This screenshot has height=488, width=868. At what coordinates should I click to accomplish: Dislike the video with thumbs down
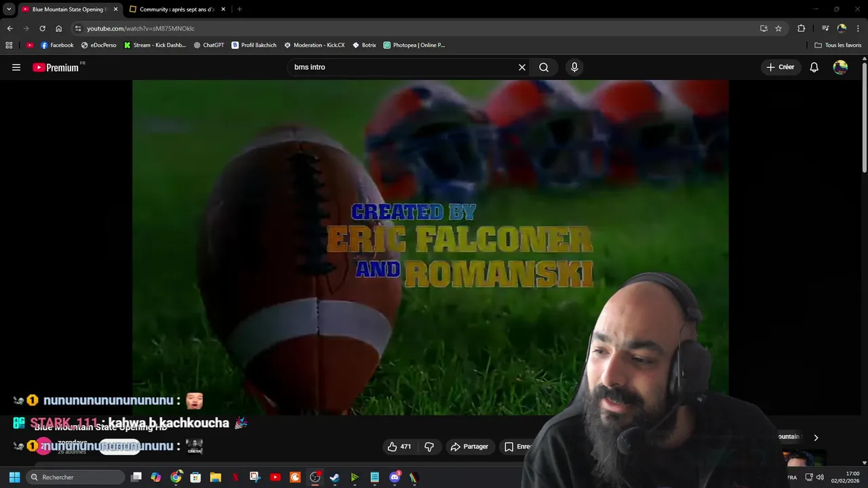pyautogui.click(x=429, y=447)
